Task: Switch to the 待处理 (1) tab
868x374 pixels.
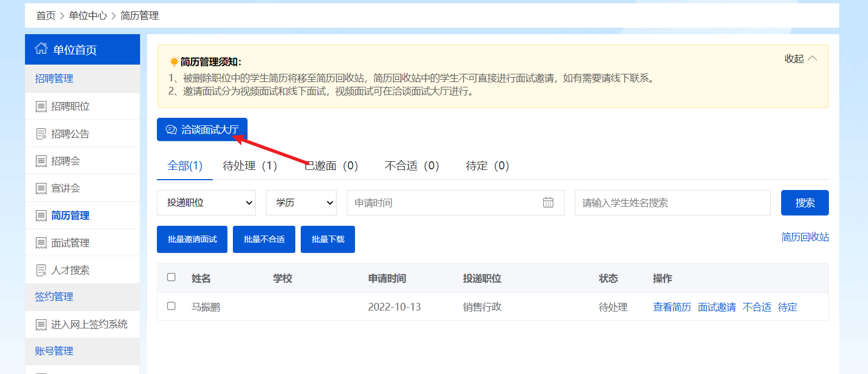Action: coord(250,166)
